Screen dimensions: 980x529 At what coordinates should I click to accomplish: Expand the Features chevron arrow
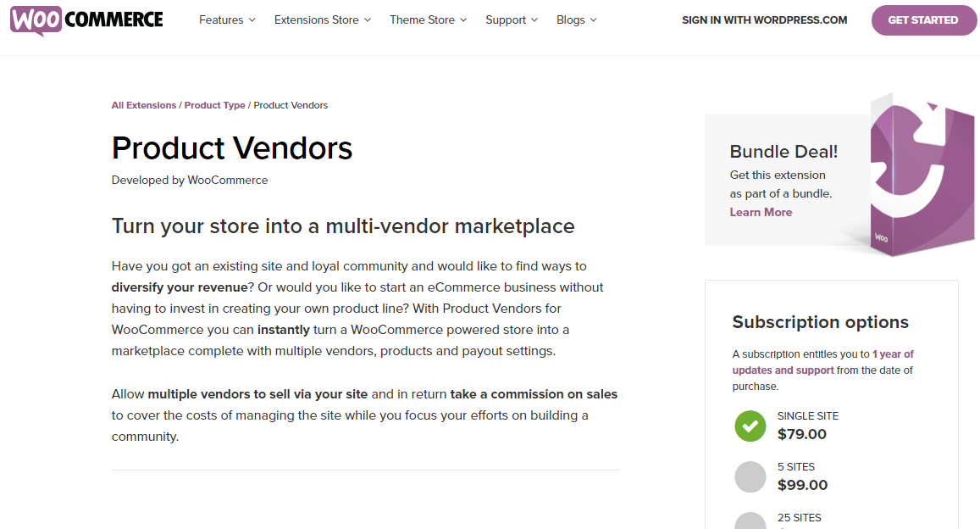[252, 20]
